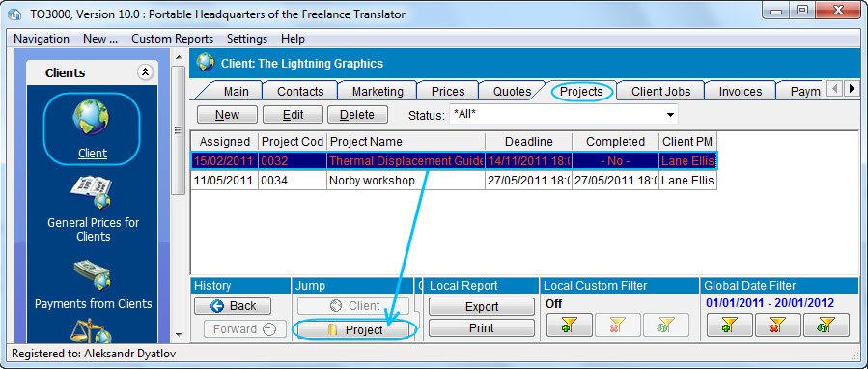868x369 pixels.
Task: Open the Client globe icon in sidebar
Action: pos(92,118)
